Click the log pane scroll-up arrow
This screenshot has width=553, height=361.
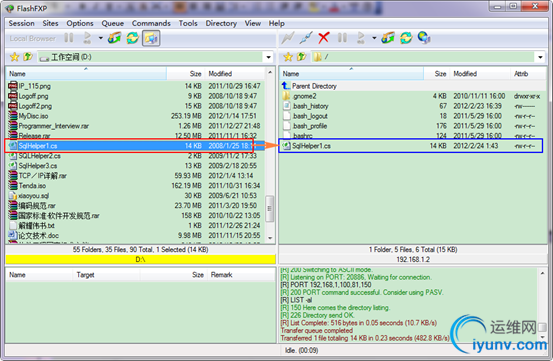point(542,273)
